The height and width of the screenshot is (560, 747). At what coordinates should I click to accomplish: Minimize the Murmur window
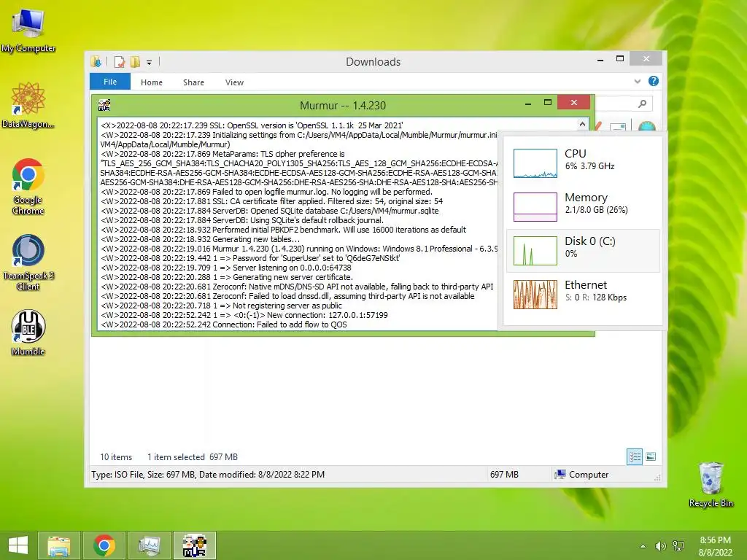pyautogui.click(x=528, y=103)
